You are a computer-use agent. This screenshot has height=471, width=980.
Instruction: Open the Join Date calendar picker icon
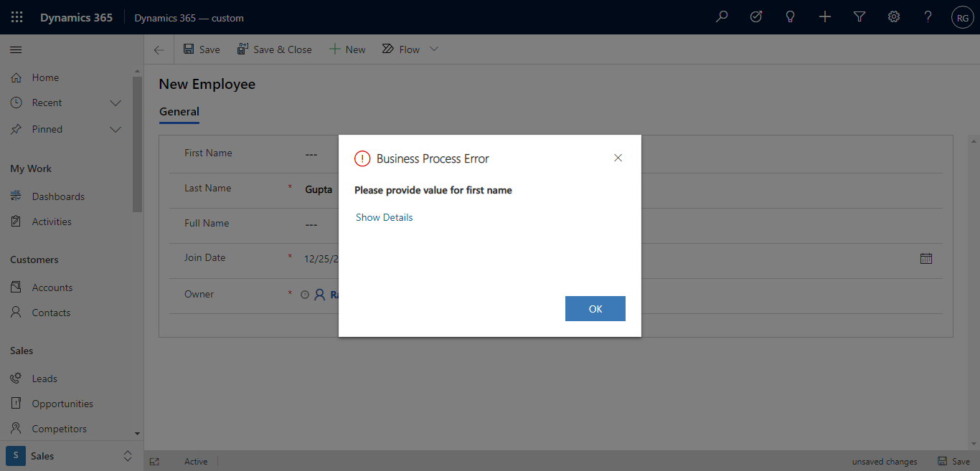point(926,258)
